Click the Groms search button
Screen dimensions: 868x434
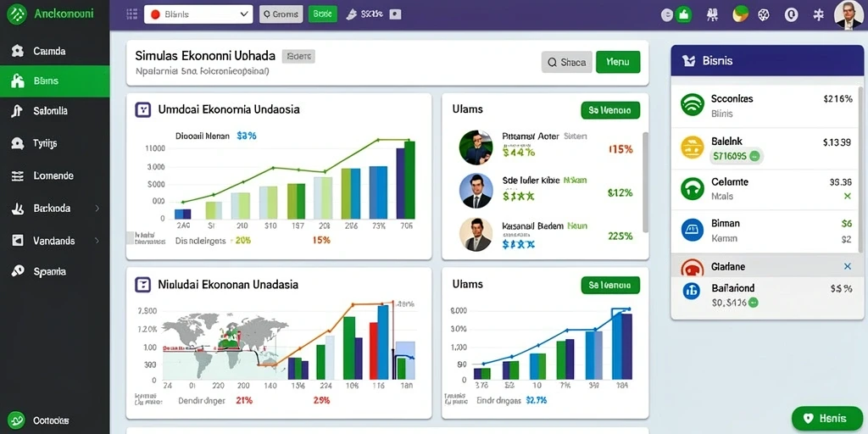pos(281,14)
